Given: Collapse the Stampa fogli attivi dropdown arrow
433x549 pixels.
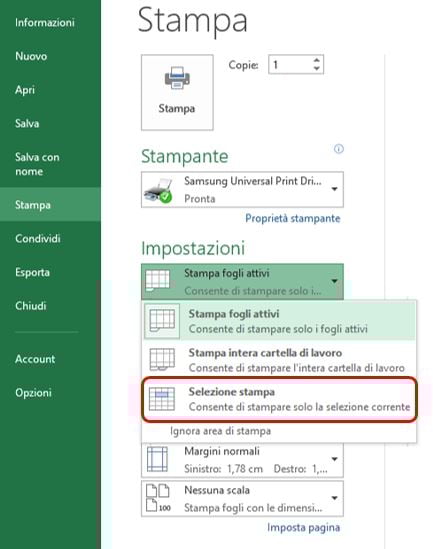Looking at the screenshot, I should (x=334, y=281).
